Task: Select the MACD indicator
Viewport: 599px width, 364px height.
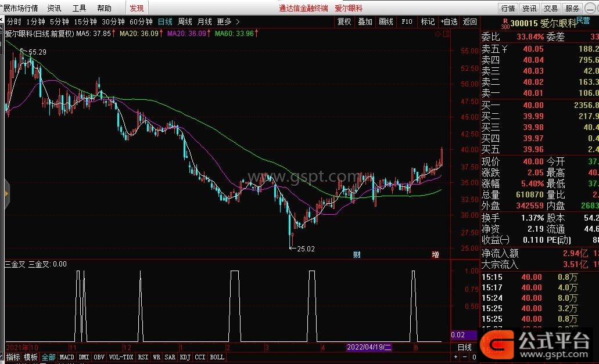Action: (x=67, y=357)
